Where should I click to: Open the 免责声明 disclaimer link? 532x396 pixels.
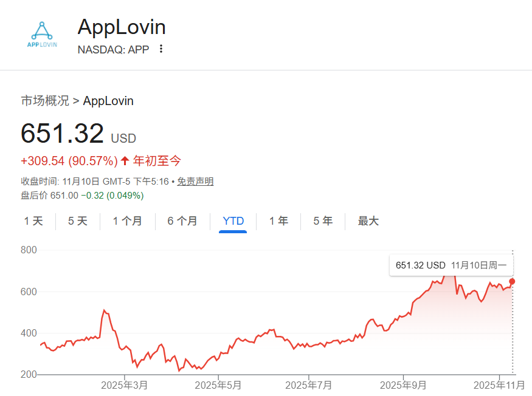(195, 182)
